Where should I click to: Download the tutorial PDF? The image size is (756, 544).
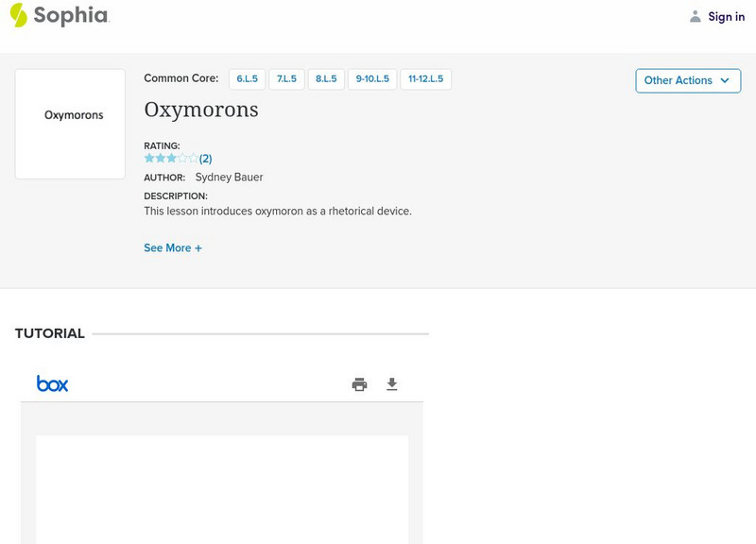pos(392,383)
